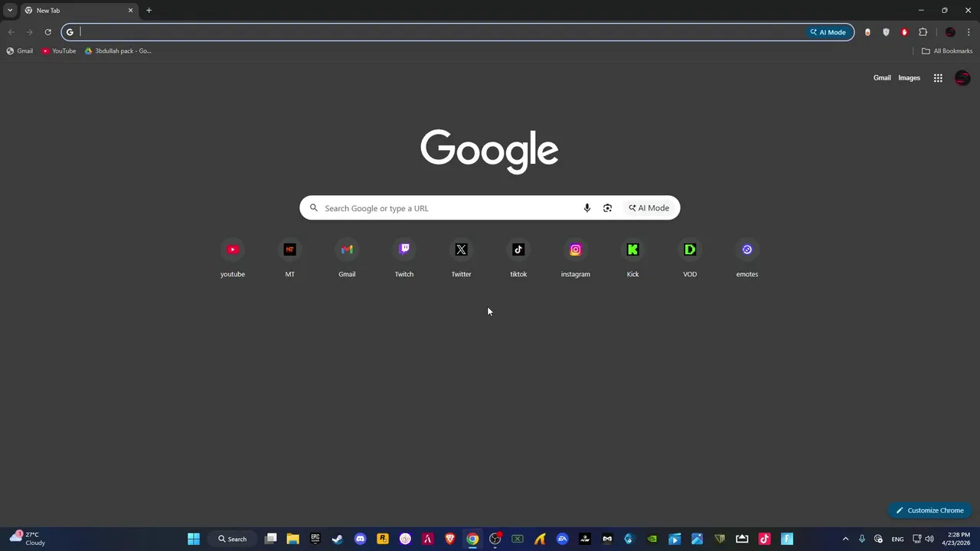
Task: Click AI Mode in the Google search box
Action: [x=649, y=208]
